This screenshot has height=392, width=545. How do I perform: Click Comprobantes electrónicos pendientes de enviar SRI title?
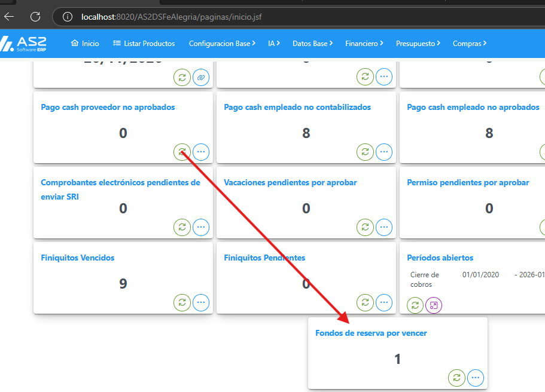(x=120, y=189)
